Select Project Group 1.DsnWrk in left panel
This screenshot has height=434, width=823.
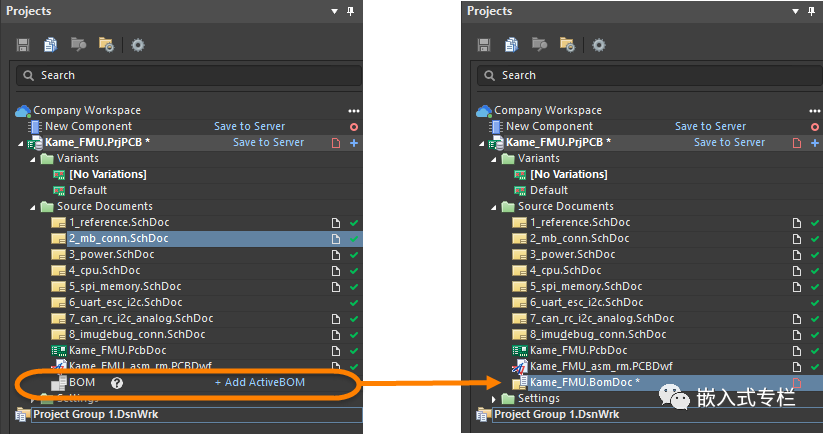[x=96, y=415]
